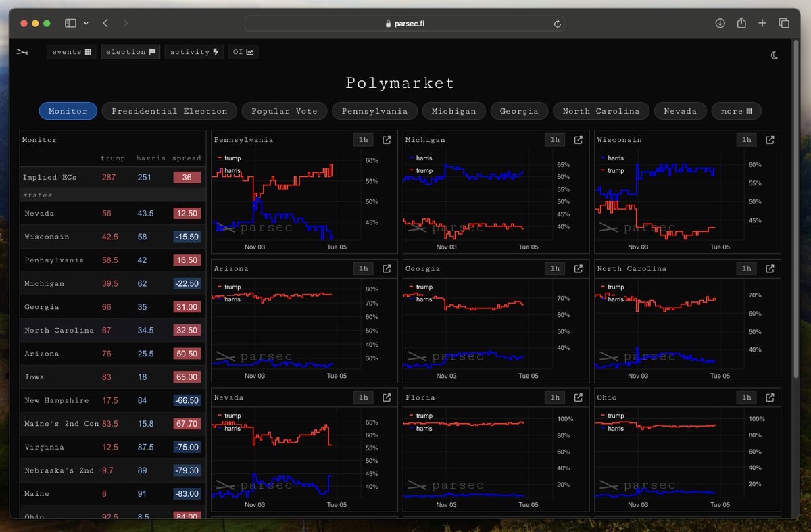This screenshot has height=532, width=811.
Task: Toggle trump series in Nevada legend
Action: (x=229, y=416)
